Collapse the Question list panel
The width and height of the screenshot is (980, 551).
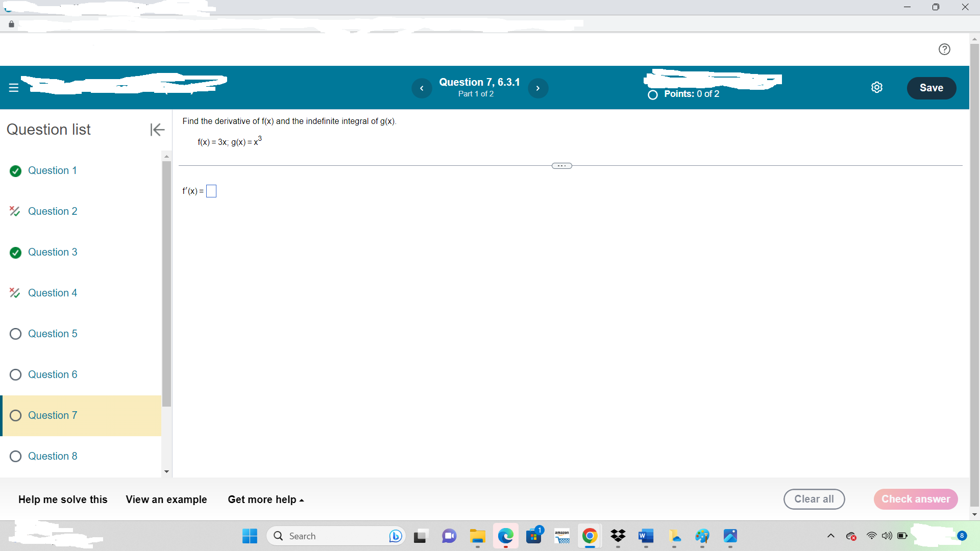[x=157, y=130]
